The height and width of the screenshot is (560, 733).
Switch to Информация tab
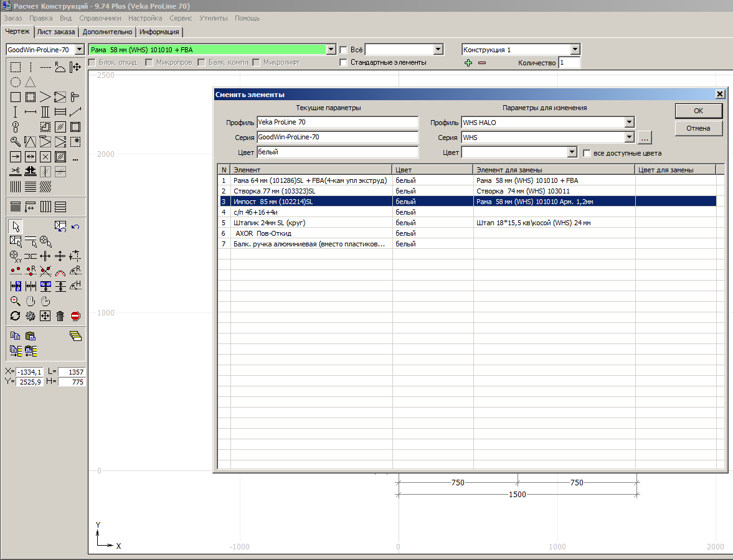click(159, 32)
